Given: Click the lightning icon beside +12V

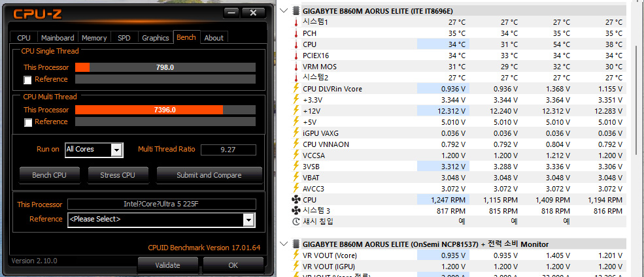Looking at the screenshot, I should [296, 111].
